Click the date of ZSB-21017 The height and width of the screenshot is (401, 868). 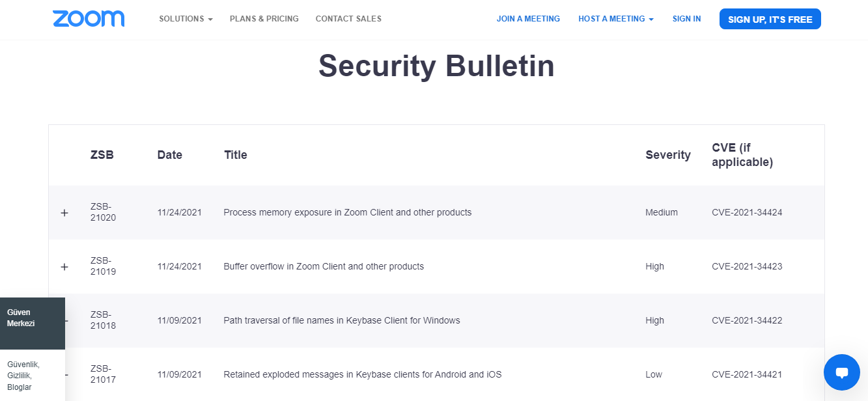click(x=180, y=374)
